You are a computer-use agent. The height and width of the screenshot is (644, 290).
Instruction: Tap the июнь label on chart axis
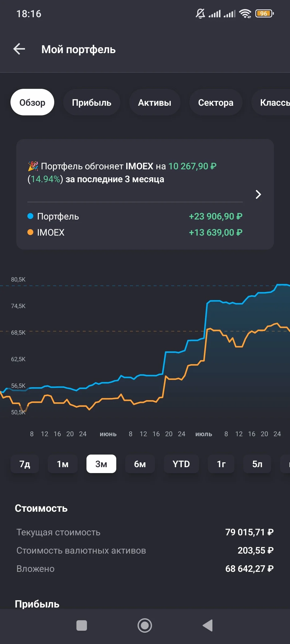[108, 434]
